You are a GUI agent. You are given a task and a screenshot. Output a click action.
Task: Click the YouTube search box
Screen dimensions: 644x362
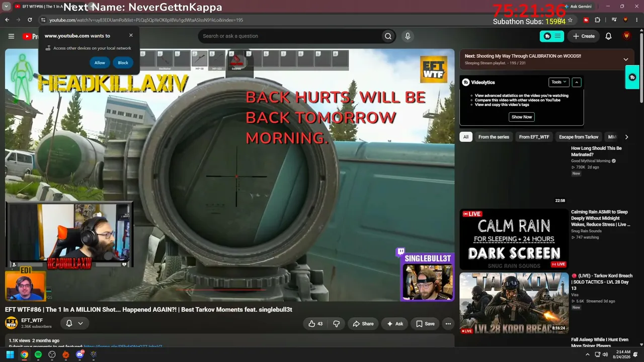pyautogui.click(x=290, y=36)
